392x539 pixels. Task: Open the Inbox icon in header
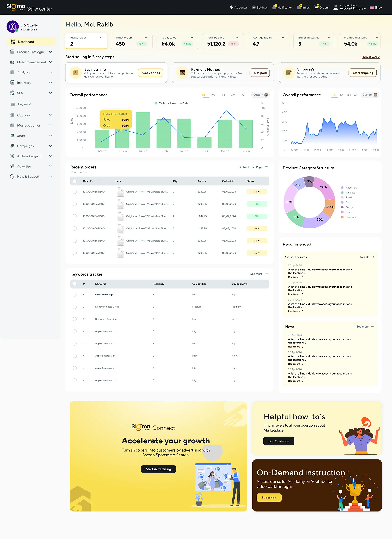(x=299, y=7)
